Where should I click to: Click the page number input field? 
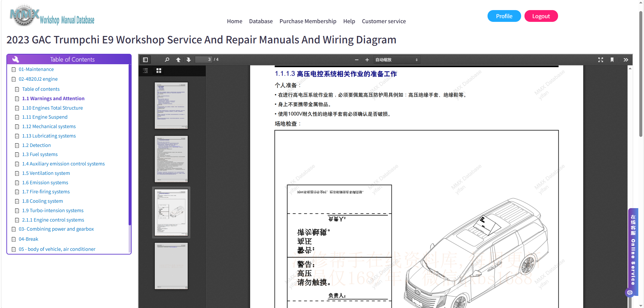[203, 60]
